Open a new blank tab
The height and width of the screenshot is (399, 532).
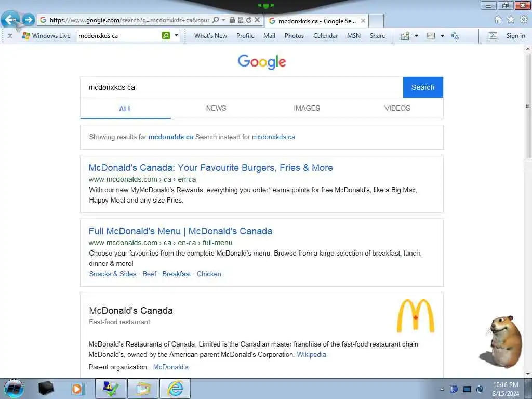pyautogui.click(x=376, y=21)
